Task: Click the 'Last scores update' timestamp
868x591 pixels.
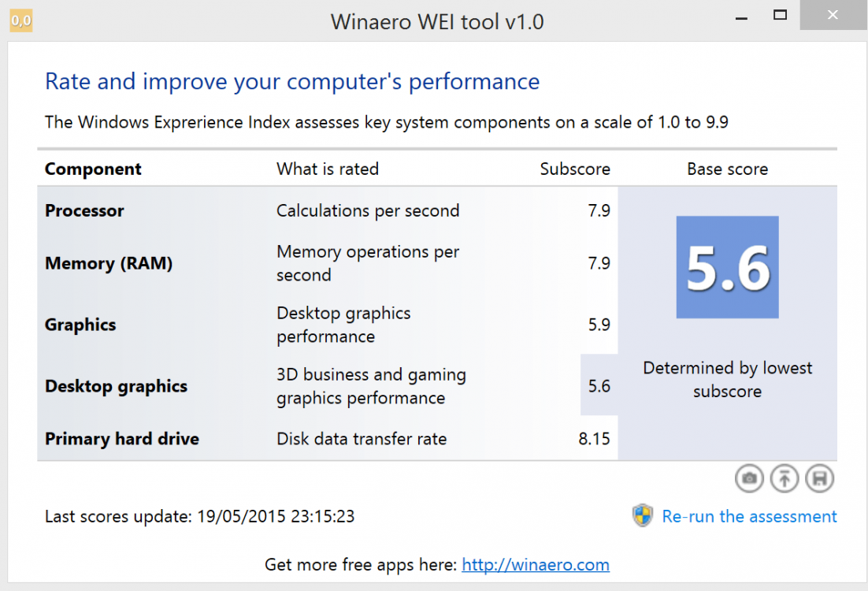Action: [200, 516]
